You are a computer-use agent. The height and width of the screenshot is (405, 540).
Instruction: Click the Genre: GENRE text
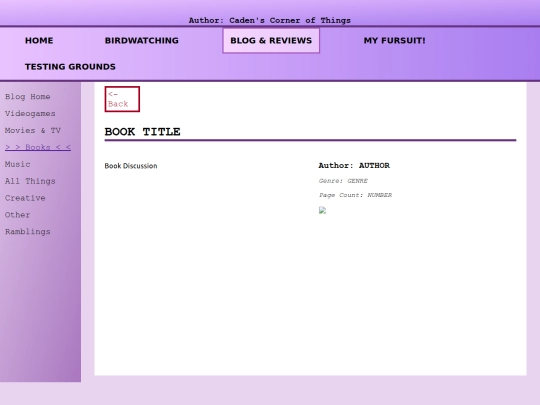343,181
